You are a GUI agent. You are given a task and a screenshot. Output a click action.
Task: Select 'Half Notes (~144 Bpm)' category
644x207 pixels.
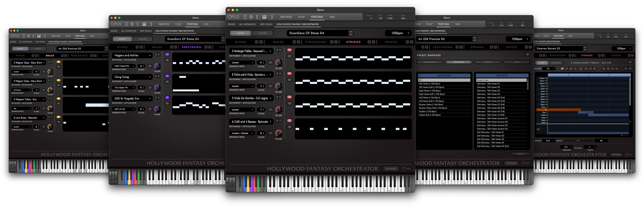[x=444, y=98]
